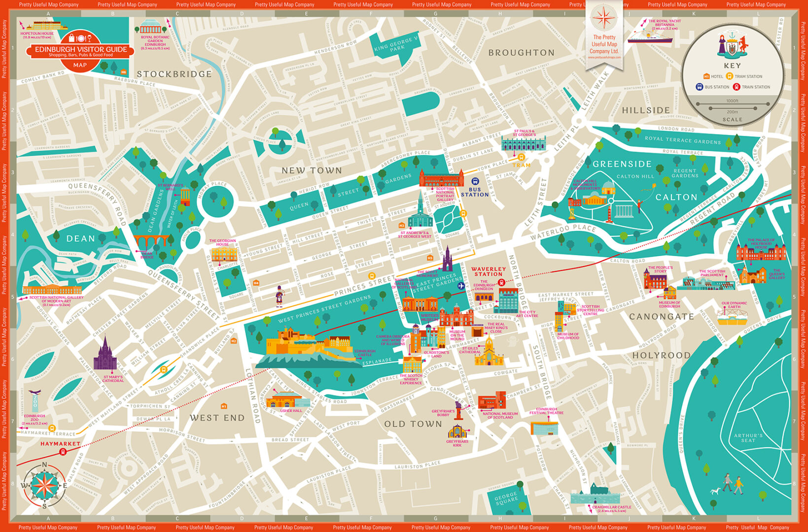Click the Greyfriars Bobby statue icon

point(459,410)
